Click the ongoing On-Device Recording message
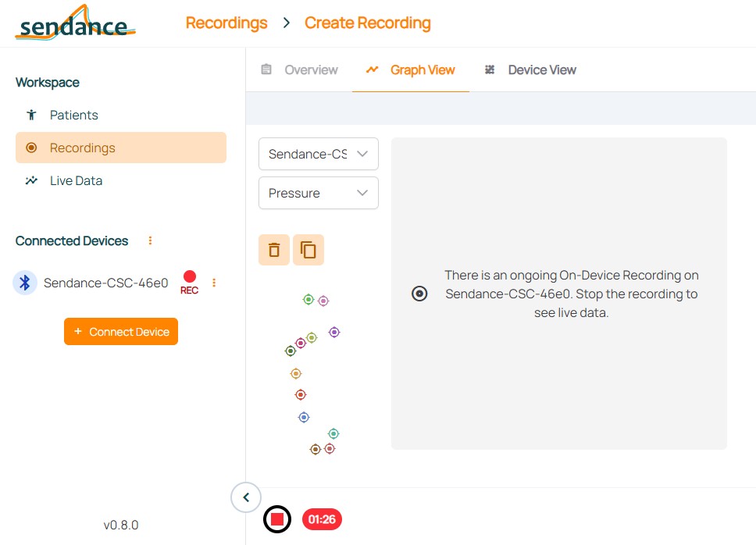 pyautogui.click(x=572, y=294)
